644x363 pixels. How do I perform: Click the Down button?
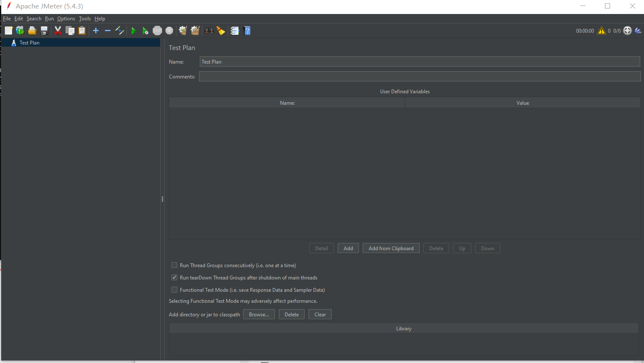click(x=487, y=248)
